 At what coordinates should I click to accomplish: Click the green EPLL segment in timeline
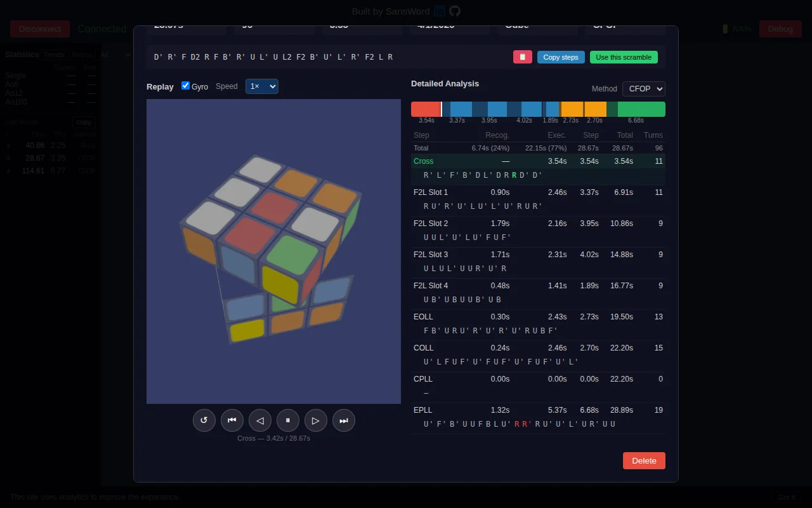click(641, 109)
